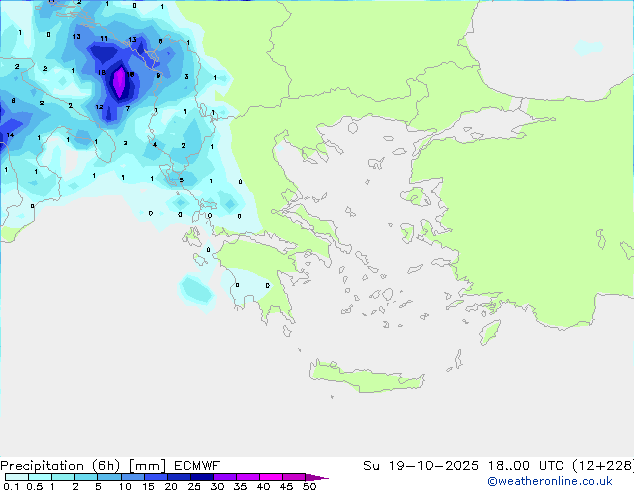This screenshot has height=490, width=634.
Task: Click the island of Rhodes on the map
Action: coord(490,332)
